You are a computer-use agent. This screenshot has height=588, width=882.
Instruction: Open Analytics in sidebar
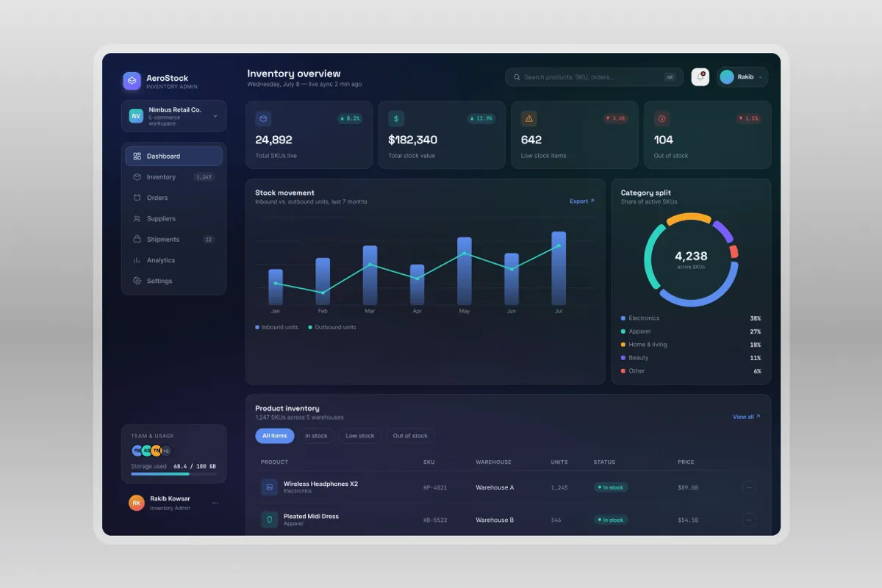pyautogui.click(x=173, y=260)
